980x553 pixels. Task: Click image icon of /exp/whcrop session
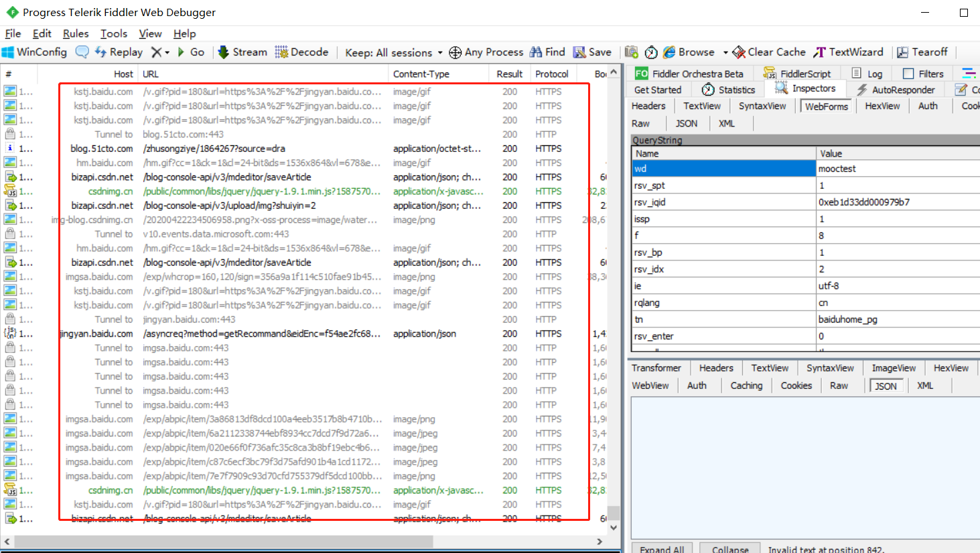click(x=10, y=276)
